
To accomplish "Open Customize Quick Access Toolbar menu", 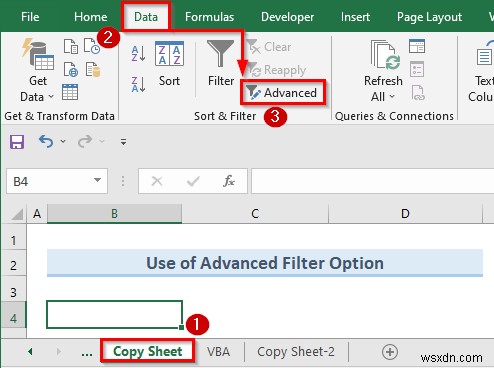I will pyautogui.click(x=123, y=142).
